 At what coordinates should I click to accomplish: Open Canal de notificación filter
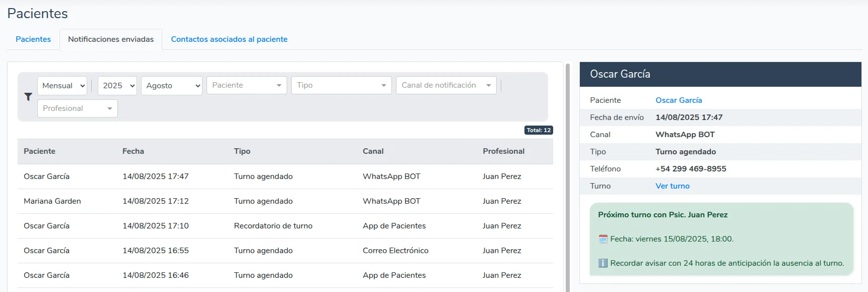pos(446,85)
